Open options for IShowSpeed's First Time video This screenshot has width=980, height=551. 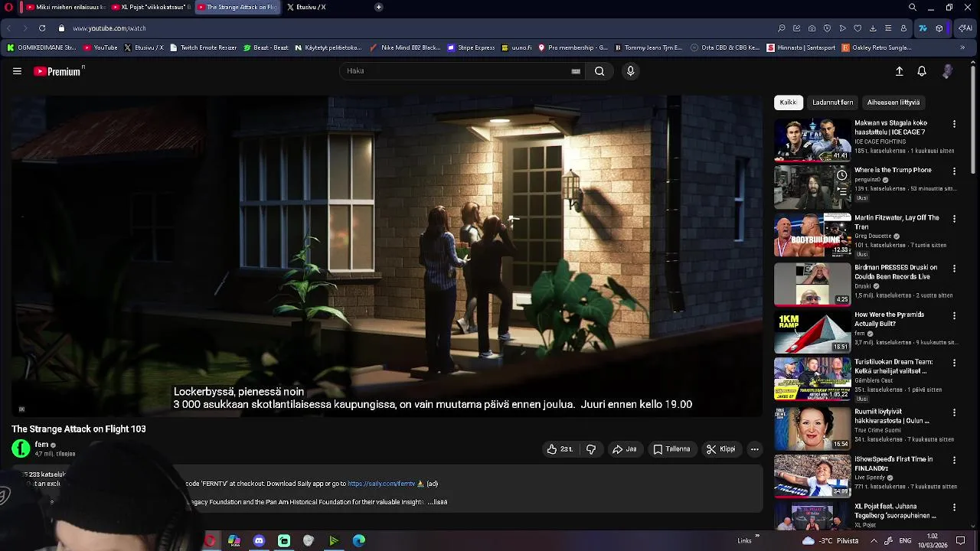pos(954,460)
